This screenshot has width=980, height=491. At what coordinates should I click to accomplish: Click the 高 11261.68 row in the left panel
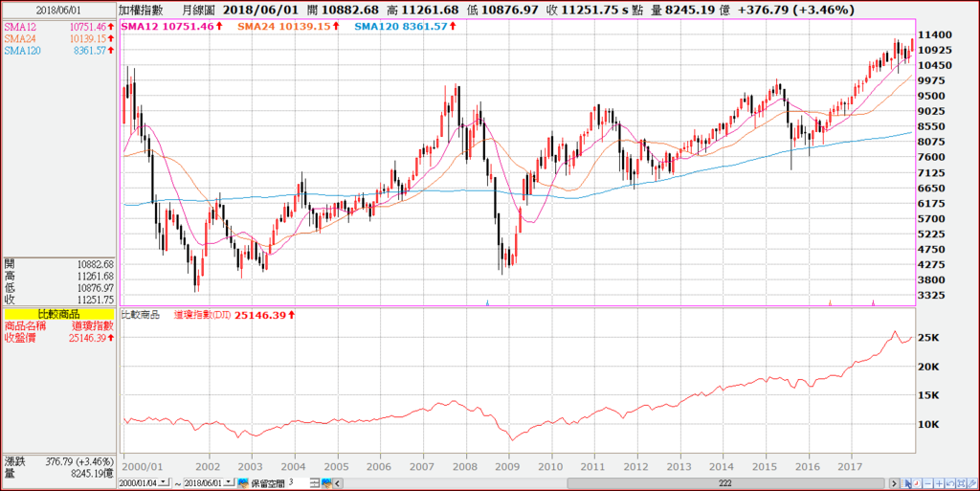[58, 276]
